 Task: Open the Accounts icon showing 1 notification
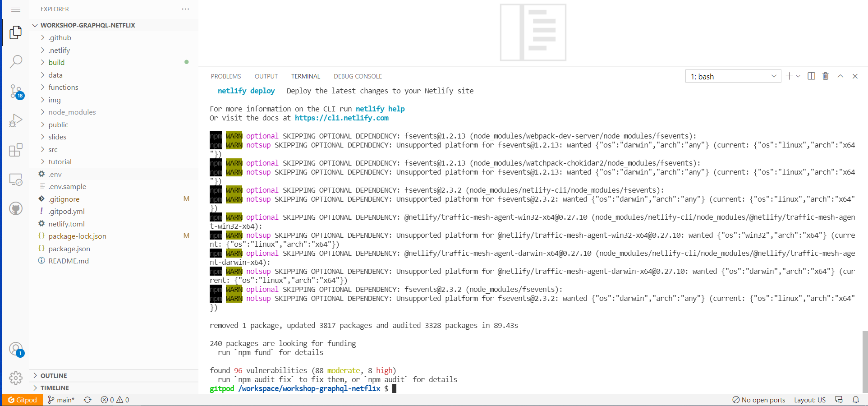16,349
